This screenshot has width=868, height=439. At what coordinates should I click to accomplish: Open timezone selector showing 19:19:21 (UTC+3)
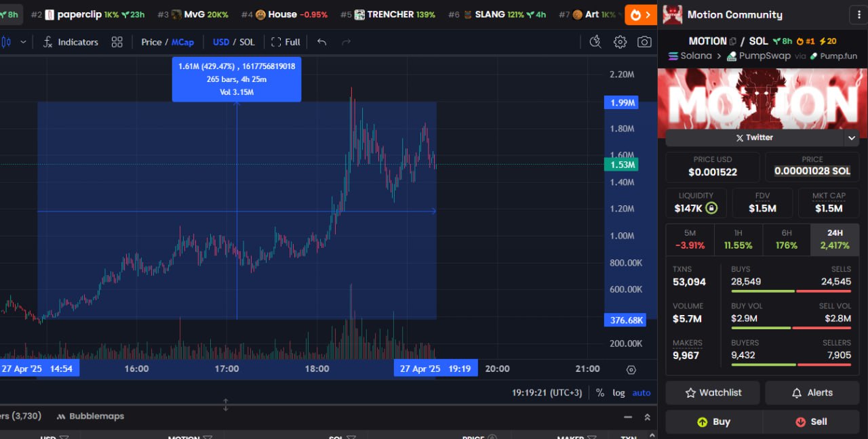[548, 393]
